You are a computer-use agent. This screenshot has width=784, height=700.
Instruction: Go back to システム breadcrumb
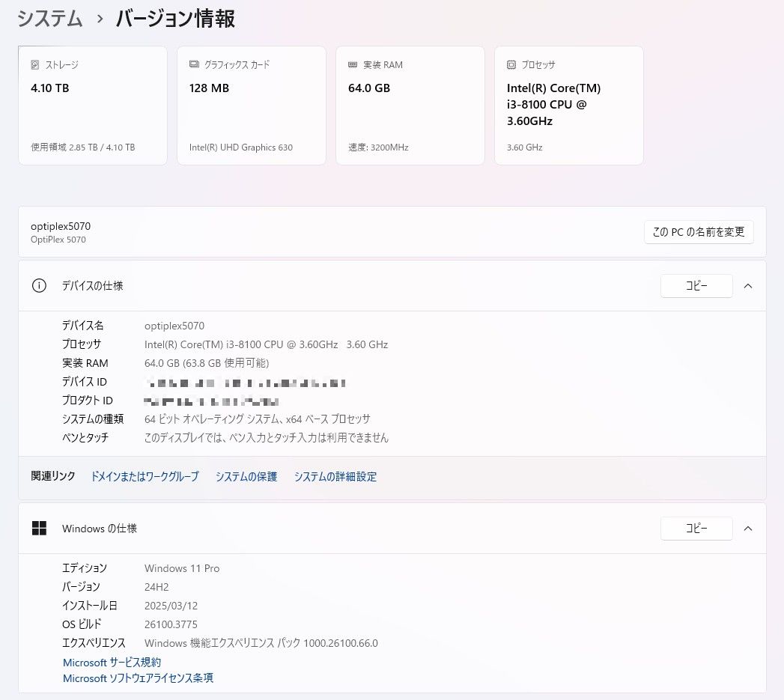(49, 19)
